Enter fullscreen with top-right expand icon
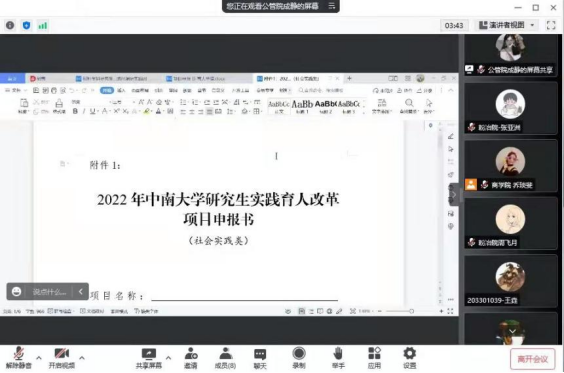 coord(551,25)
